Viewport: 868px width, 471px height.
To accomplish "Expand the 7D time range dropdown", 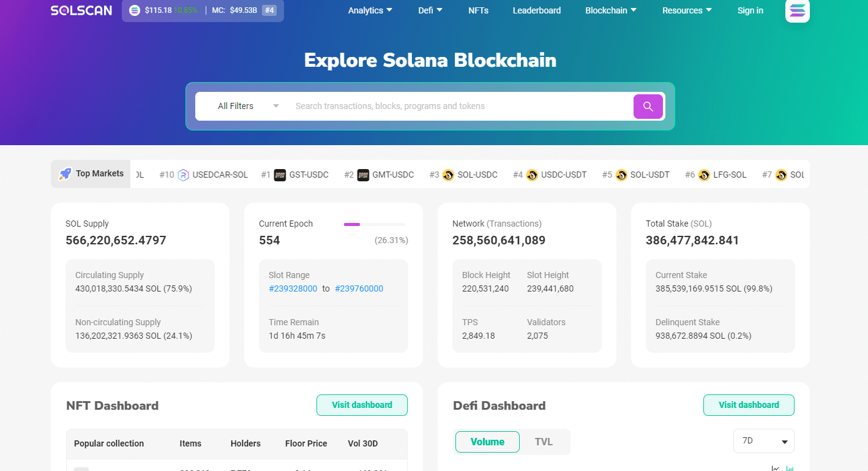I will pyautogui.click(x=763, y=441).
